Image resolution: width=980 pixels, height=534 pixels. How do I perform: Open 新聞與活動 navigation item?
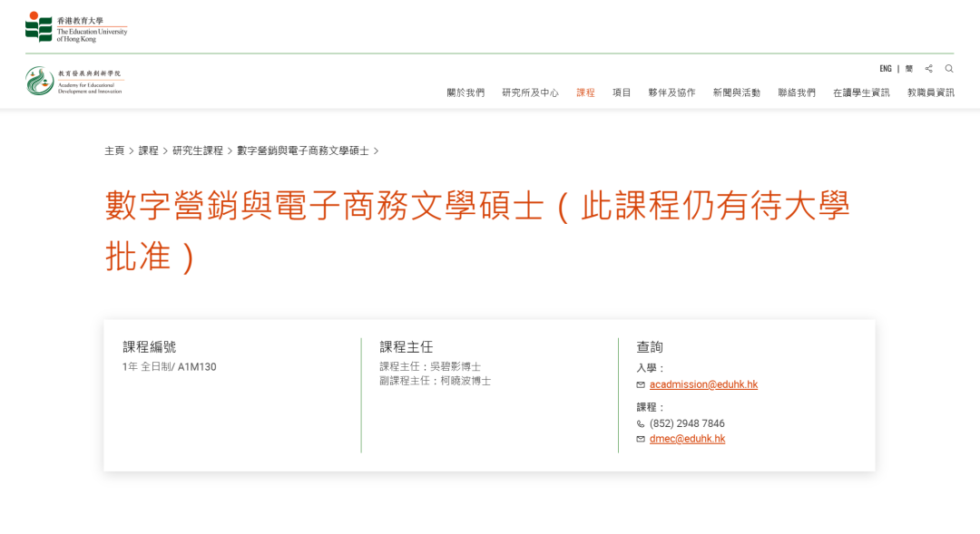pyautogui.click(x=736, y=92)
